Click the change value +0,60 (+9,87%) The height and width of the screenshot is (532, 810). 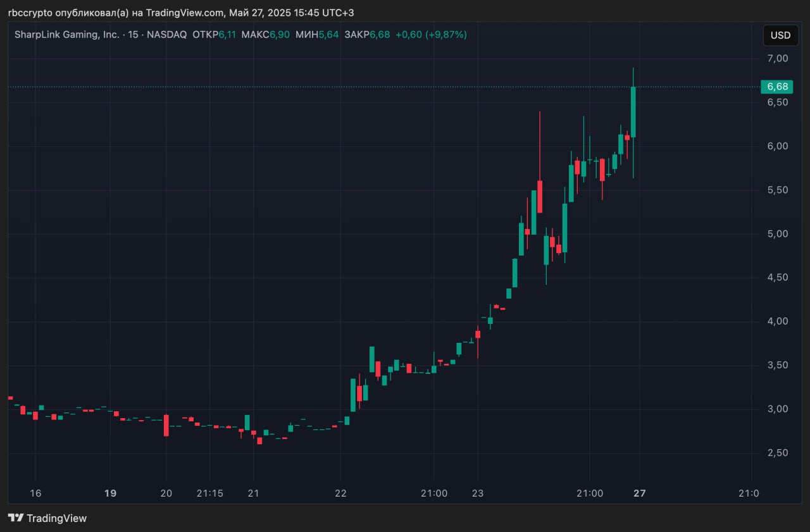[431, 35]
